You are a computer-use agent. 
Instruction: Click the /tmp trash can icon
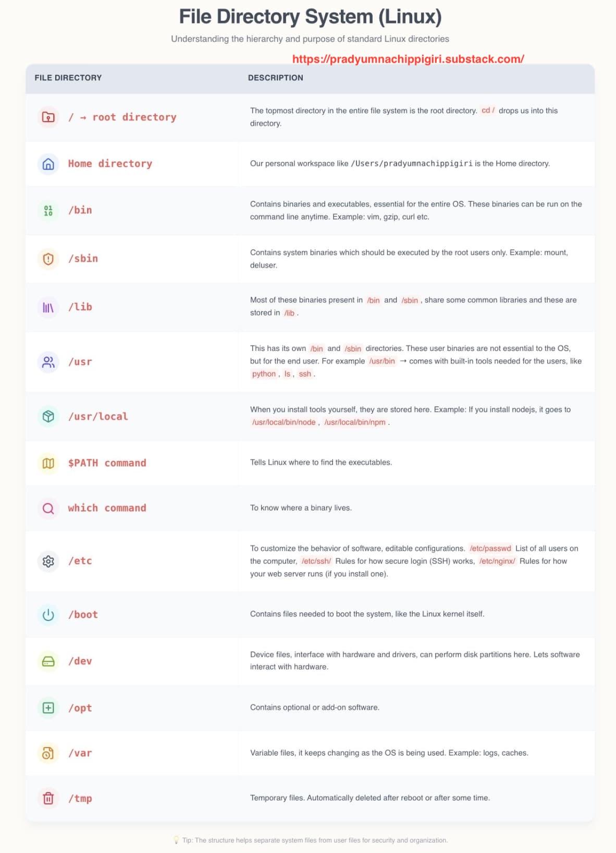(48, 798)
